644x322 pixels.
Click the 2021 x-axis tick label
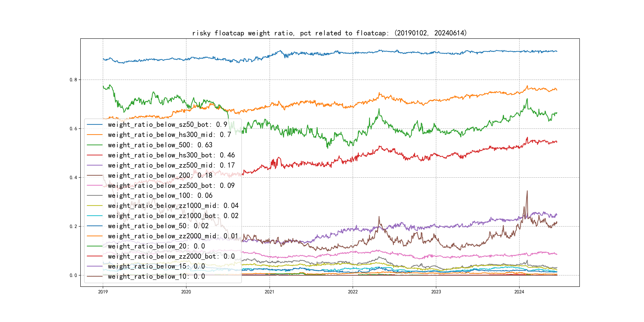(269, 292)
